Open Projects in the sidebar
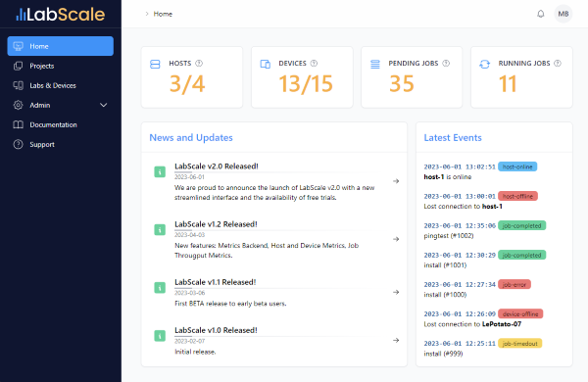Viewport: 588px width, 382px height. tap(61, 66)
